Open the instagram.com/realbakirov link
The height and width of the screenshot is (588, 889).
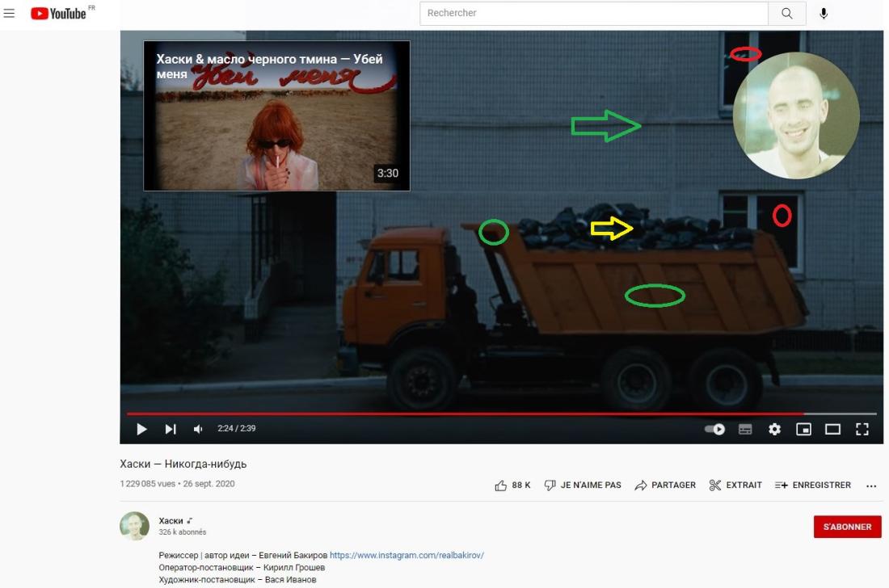point(407,556)
